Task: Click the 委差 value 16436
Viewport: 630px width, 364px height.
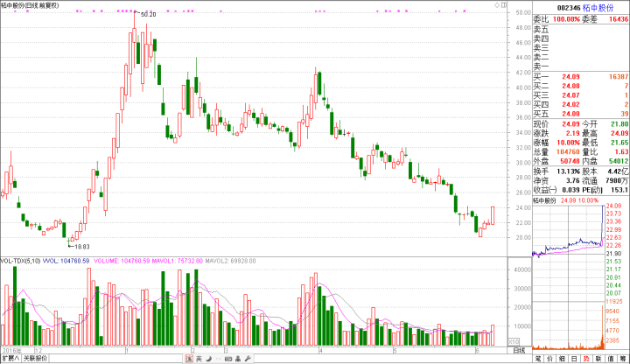Action: tap(619, 19)
